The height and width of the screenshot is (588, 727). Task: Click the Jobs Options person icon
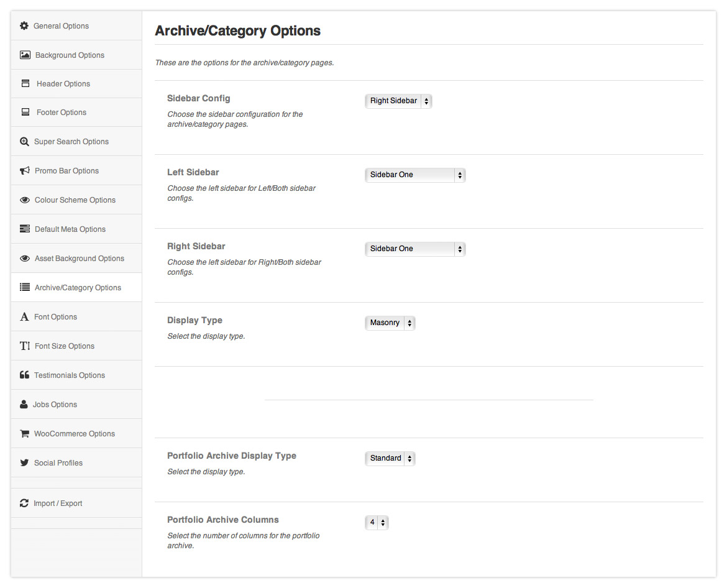[x=24, y=405]
